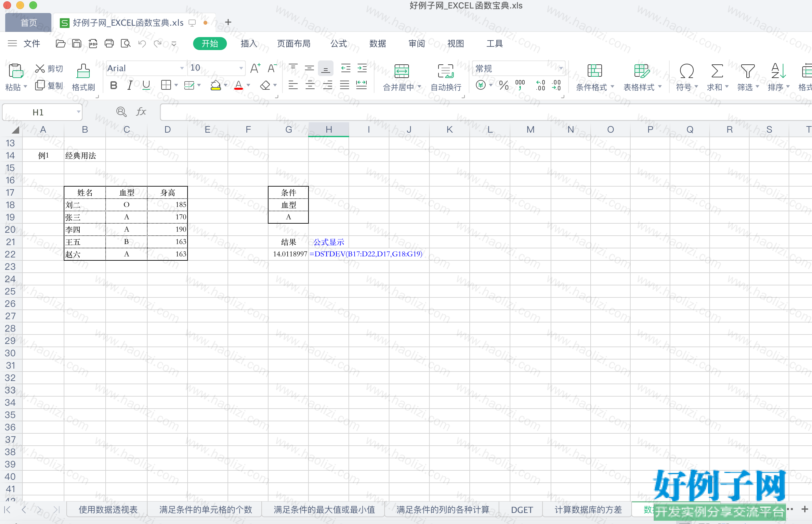Open the 公式 ribbon tab
Screen dimensions: 812x524
339,44
